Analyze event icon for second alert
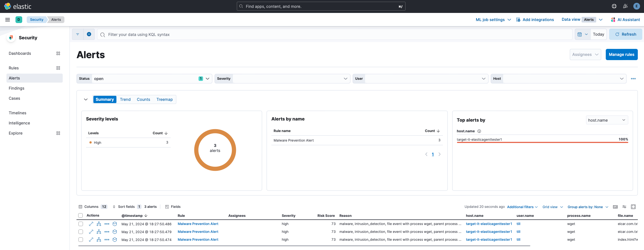 [99, 232]
